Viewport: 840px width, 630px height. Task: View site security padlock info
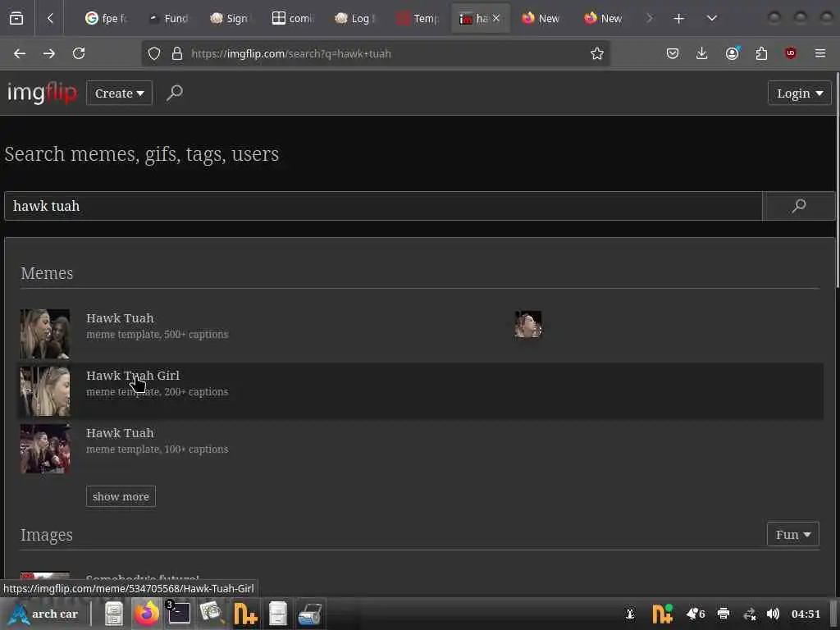pyautogui.click(x=177, y=53)
